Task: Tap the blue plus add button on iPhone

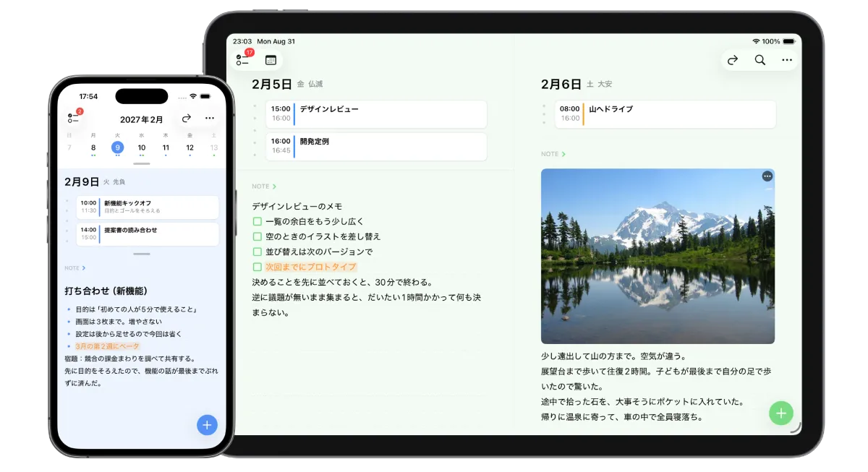Action: pos(207,425)
